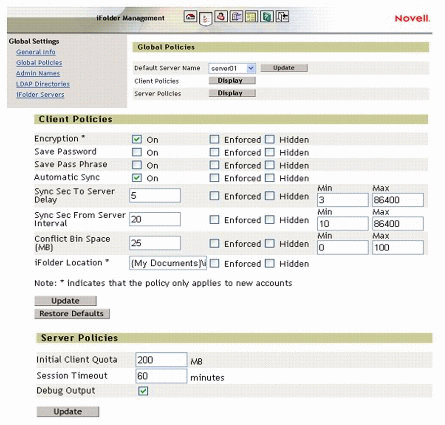The height and width of the screenshot is (425, 445).
Task: Check Enforced for Encryption
Action: [x=214, y=139]
